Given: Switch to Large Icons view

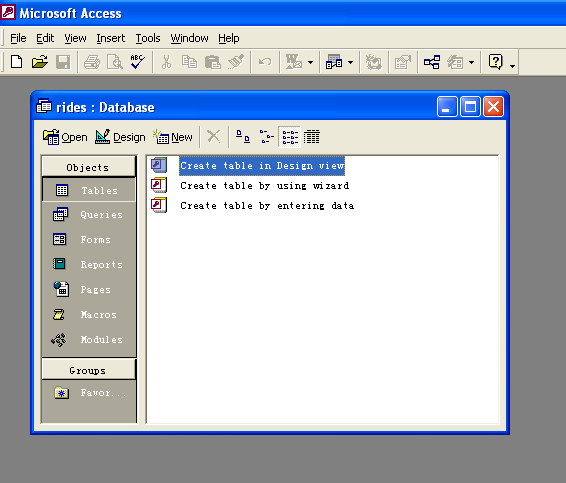Looking at the screenshot, I should [x=243, y=137].
